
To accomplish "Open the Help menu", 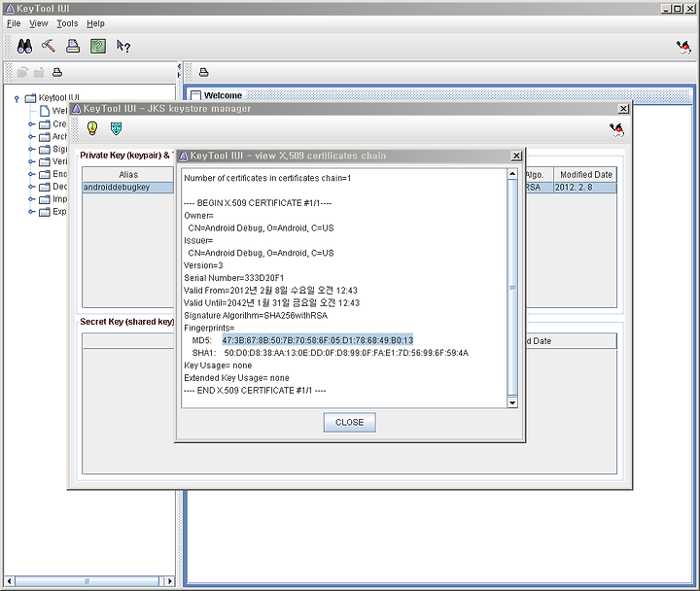I will pyautogui.click(x=95, y=23).
